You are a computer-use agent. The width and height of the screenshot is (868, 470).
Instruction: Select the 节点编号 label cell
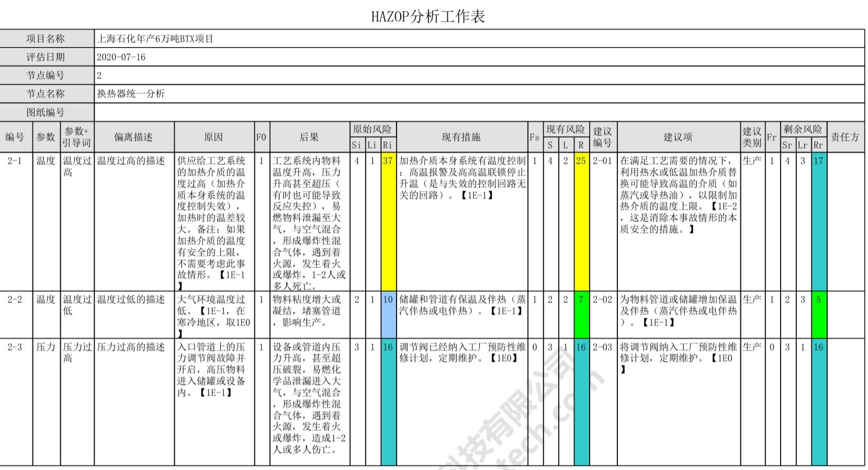coord(47,75)
